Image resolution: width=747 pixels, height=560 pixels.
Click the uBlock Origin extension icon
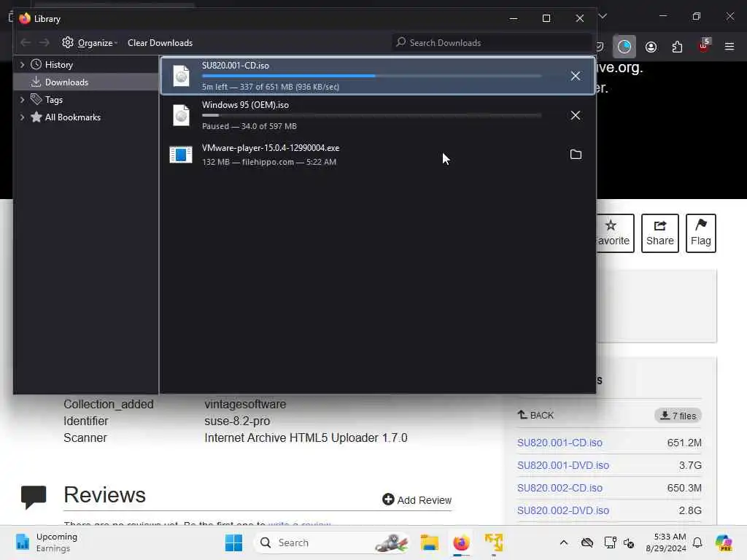704,46
